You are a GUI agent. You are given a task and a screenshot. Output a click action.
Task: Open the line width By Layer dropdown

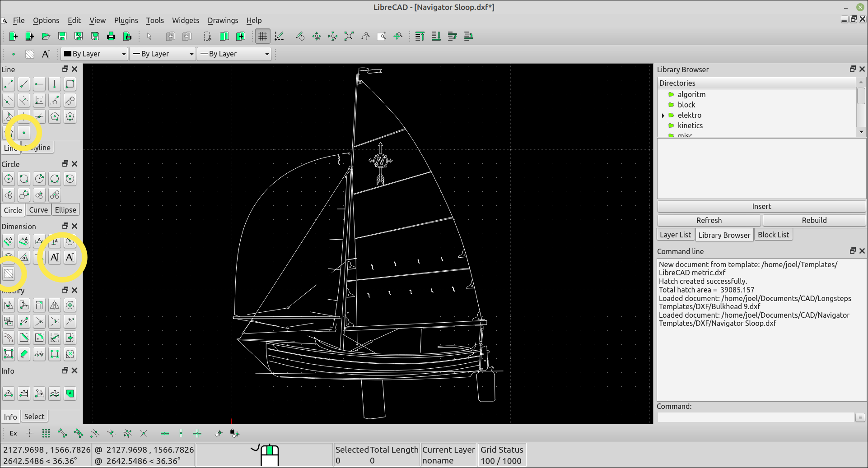pyautogui.click(x=234, y=54)
